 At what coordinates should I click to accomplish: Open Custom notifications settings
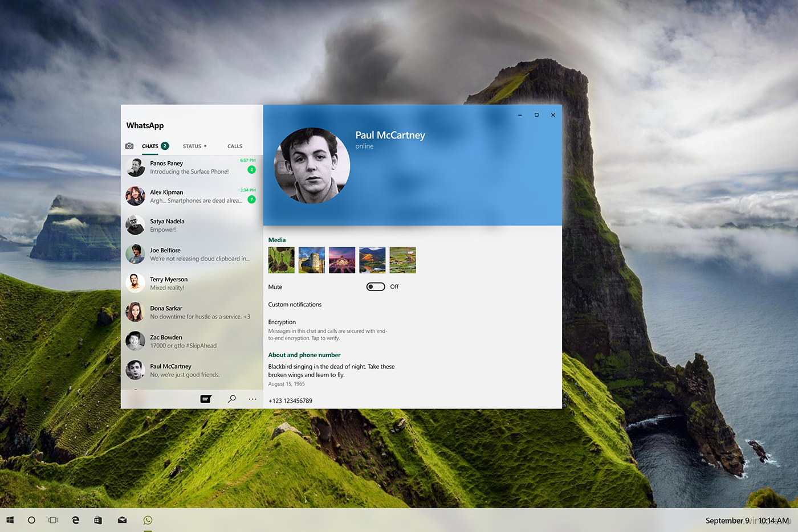click(x=295, y=305)
